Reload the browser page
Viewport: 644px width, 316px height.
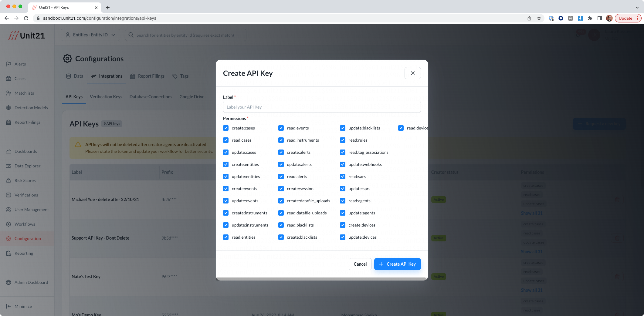click(x=26, y=18)
